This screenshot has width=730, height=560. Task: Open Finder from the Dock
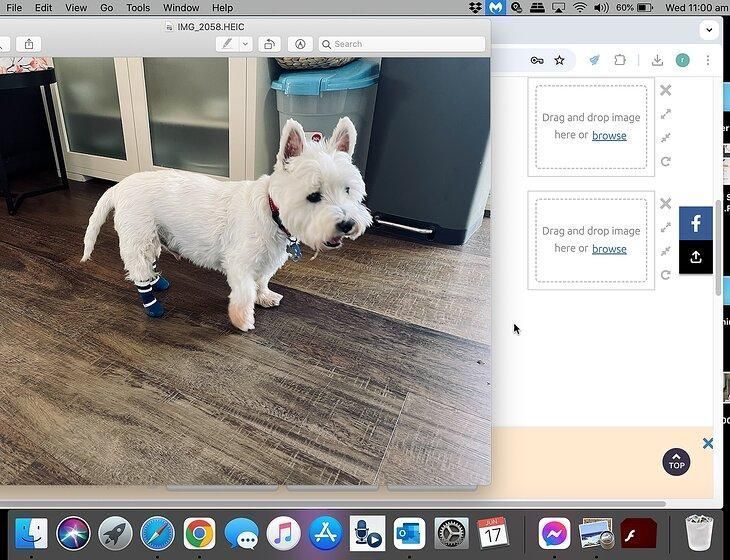tap(31, 533)
